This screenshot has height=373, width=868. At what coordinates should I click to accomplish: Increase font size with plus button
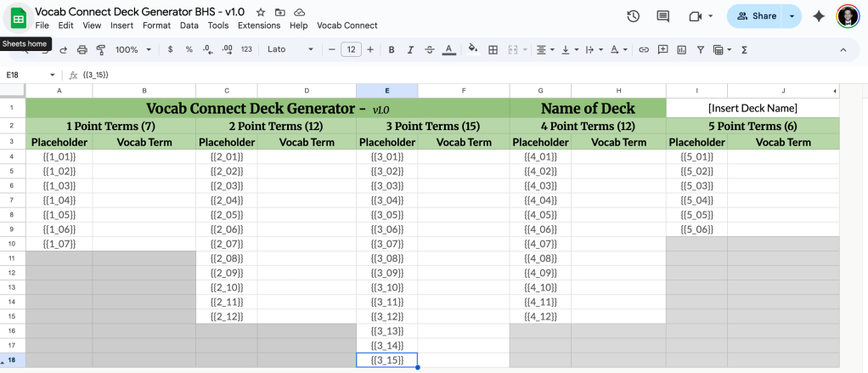[371, 50]
